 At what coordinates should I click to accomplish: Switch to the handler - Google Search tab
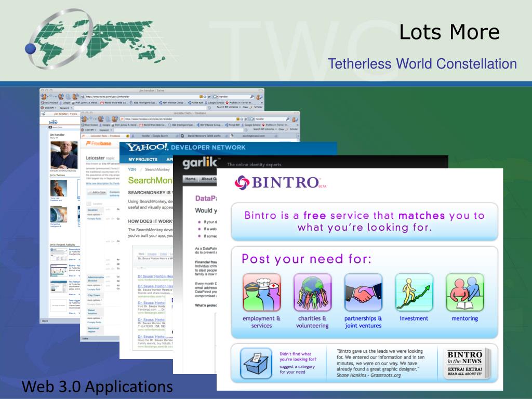(156, 136)
